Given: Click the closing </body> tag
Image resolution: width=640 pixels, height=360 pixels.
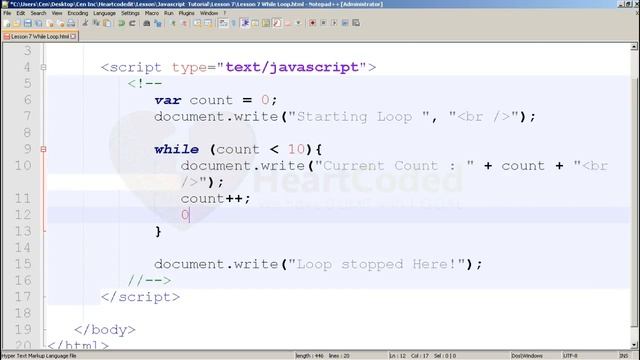Looking at the screenshot, I should 104,329.
